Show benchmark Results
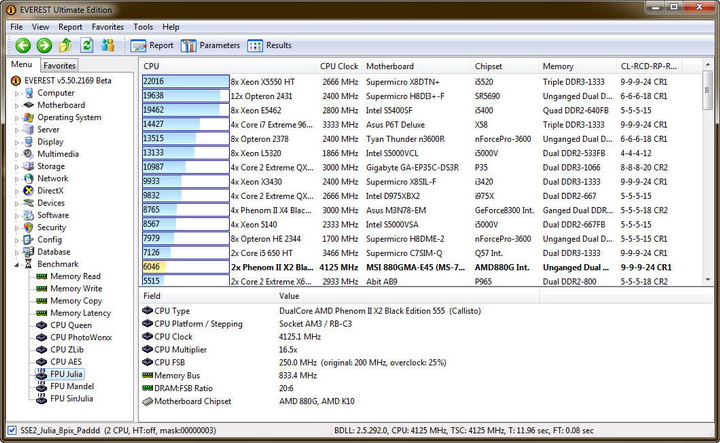Image resolution: width=720 pixels, height=443 pixels. (270, 45)
